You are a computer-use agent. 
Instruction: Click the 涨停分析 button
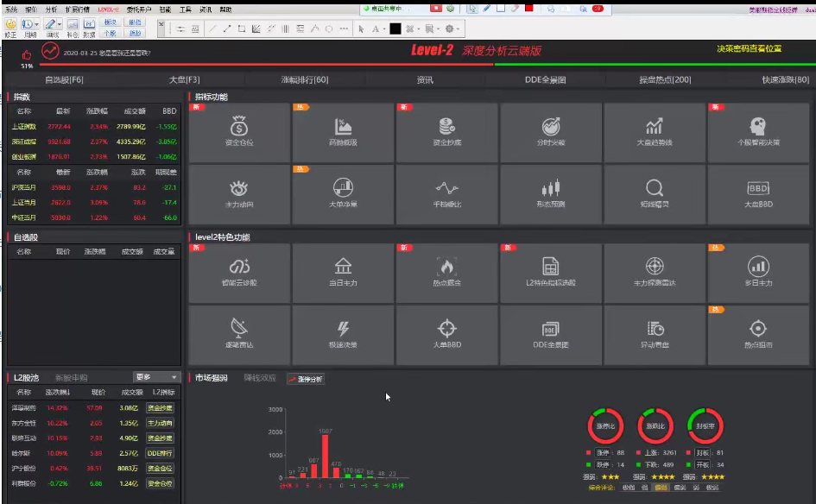(306, 379)
